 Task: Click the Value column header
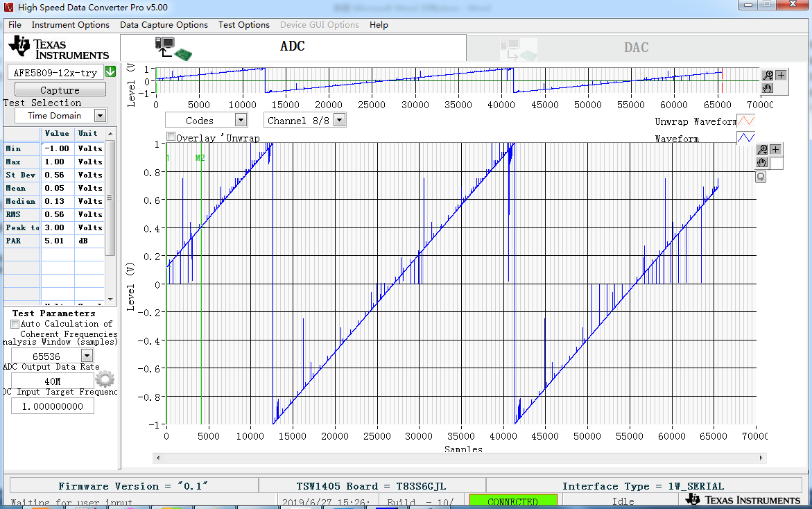[x=57, y=134]
